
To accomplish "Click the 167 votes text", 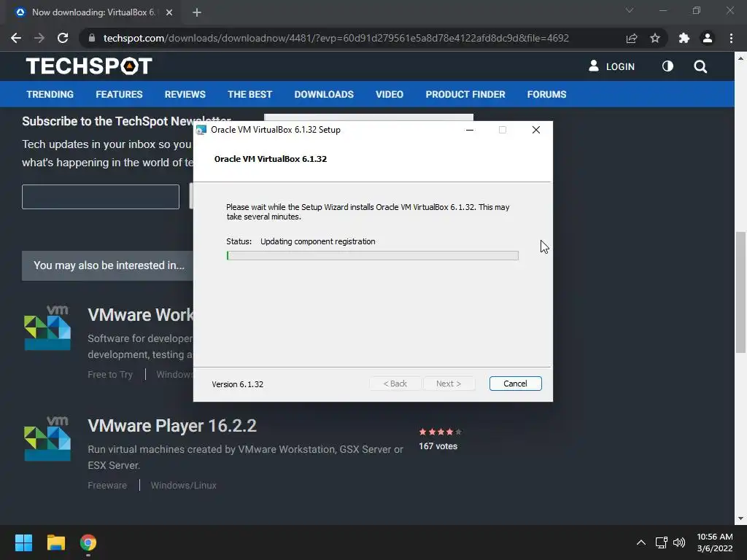I will (x=438, y=446).
